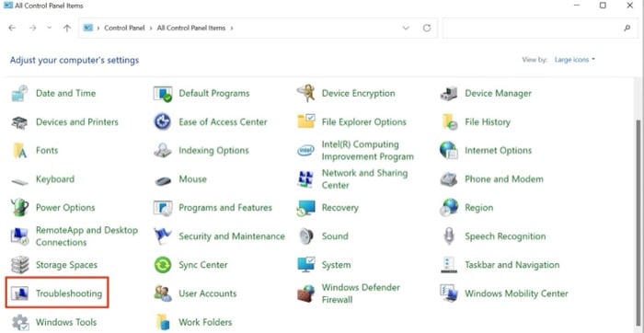Click the Mouse icon
Screen dimensions: 644x333
click(163, 180)
